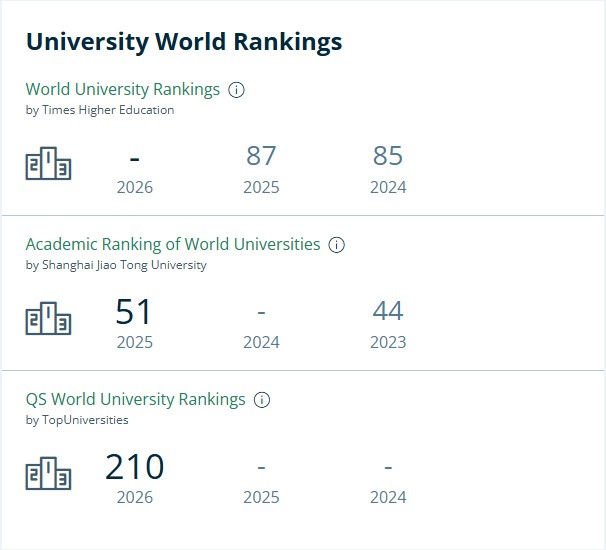Click 'by Shanghai Jiao Tong University' text
Screen dimensions: 606x550
pyautogui.click(x=116, y=265)
